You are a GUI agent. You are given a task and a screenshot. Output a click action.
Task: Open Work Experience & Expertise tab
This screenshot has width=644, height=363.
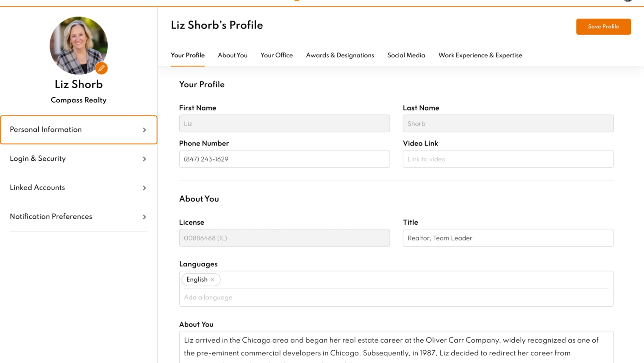click(x=480, y=56)
